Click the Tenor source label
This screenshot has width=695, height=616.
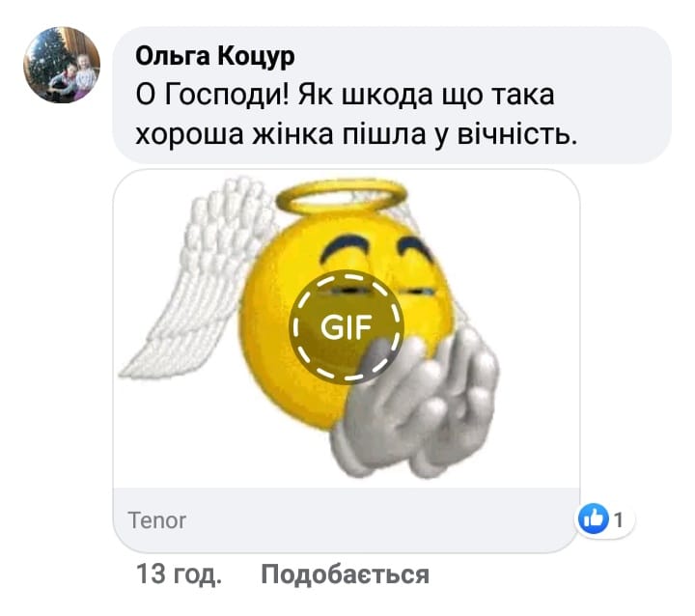[x=157, y=520]
